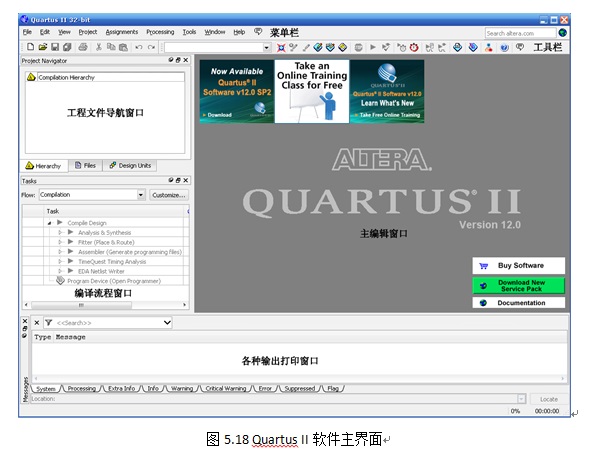The height and width of the screenshot is (452, 606).
Task: Open the File menu
Action: pos(27,32)
